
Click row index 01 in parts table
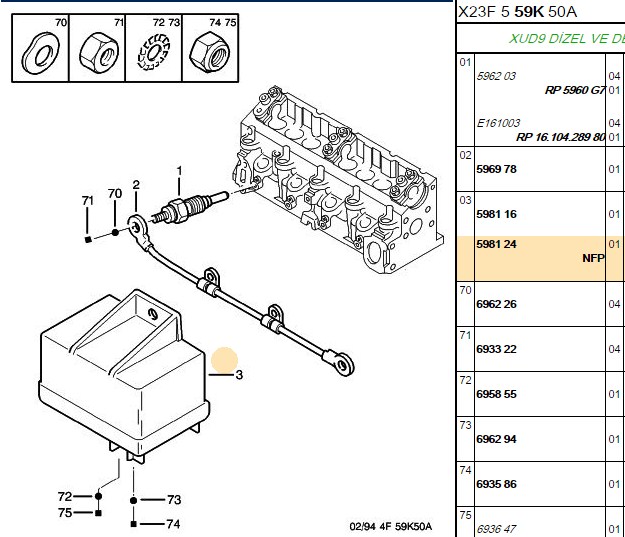tap(465, 62)
